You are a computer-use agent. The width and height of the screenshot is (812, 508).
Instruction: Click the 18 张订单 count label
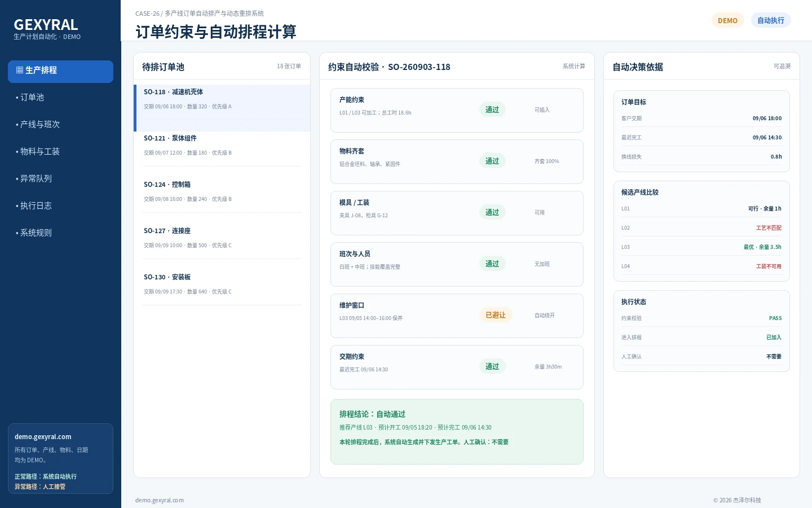tap(289, 67)
